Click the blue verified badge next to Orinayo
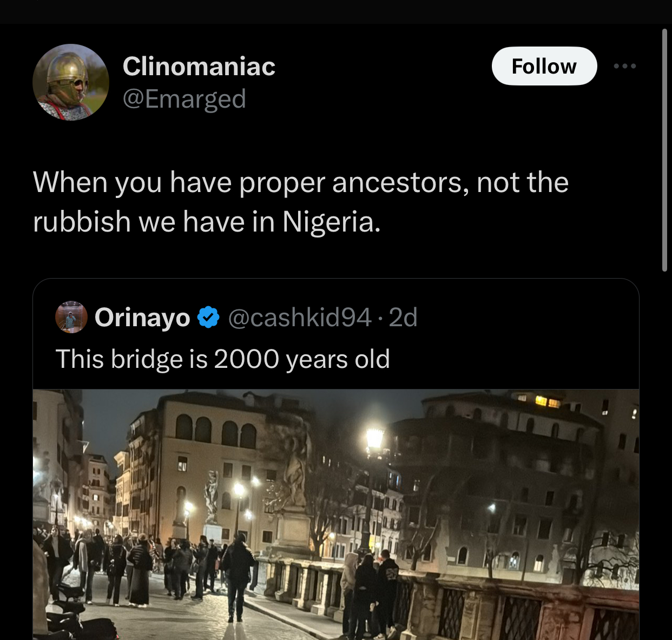672x640 pixels. (x=208, y=317)
